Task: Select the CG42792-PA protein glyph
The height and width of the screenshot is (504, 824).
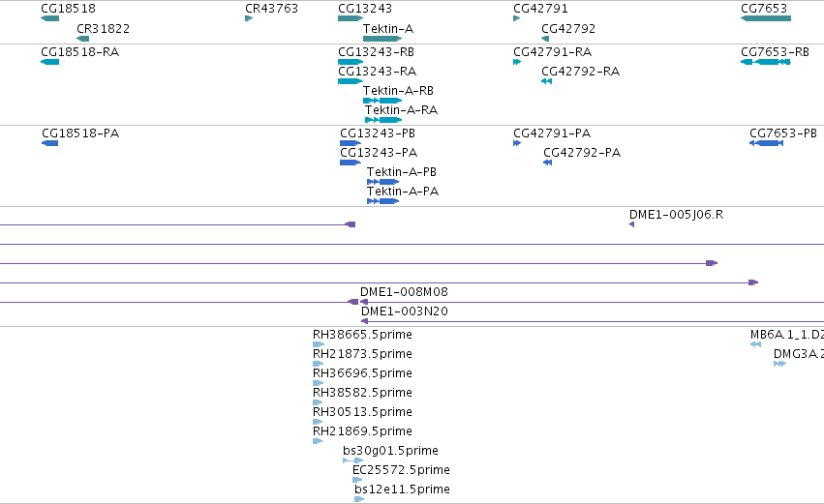Action: point(548,163)
